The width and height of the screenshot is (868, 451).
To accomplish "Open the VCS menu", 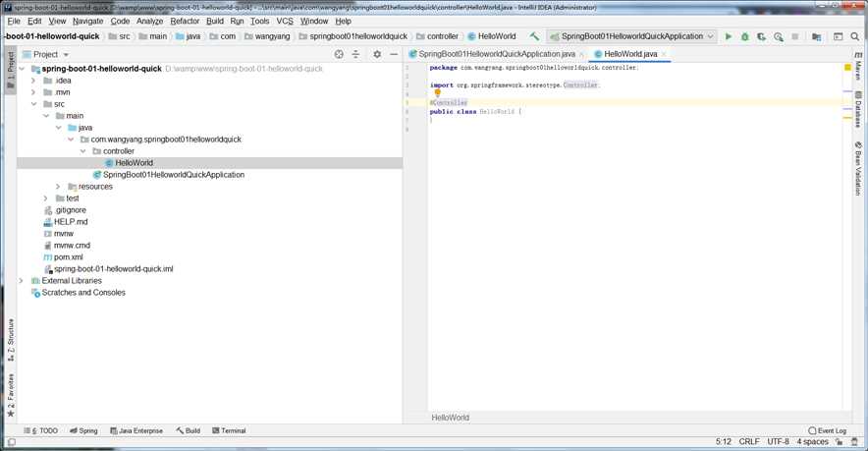I will coord(285,21).
